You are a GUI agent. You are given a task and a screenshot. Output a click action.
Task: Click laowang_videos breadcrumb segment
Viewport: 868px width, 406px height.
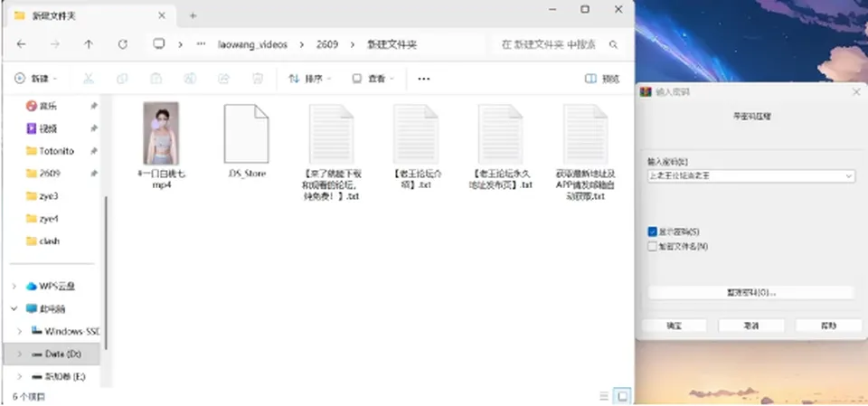click(252, 45)
